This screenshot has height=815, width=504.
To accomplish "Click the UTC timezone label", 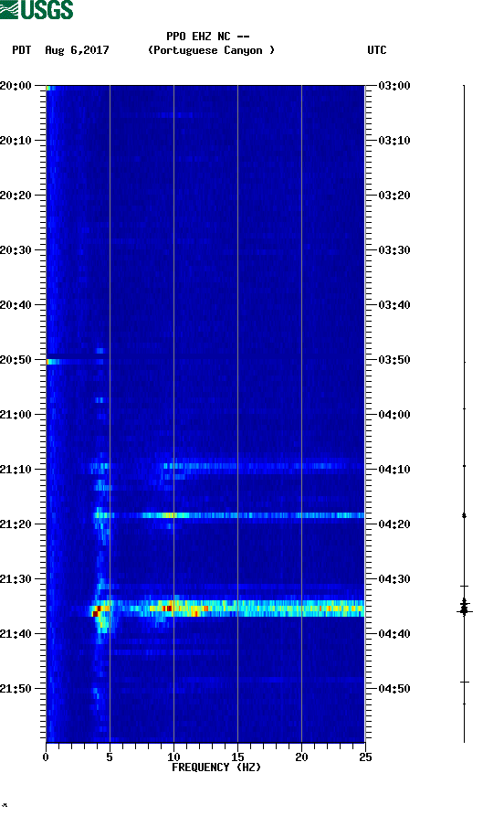I will point(377,50).
